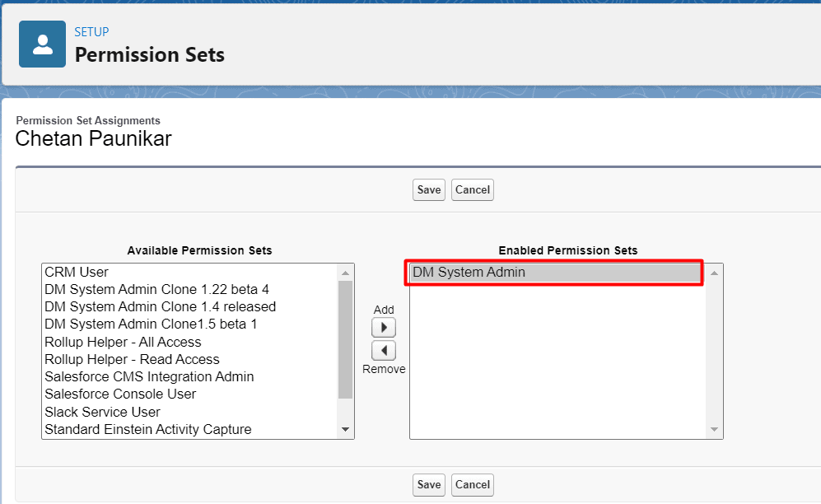Click the Remove left-arrow button
The width and height of the screenshot is (821, 504).
click(x=384, y=351)
